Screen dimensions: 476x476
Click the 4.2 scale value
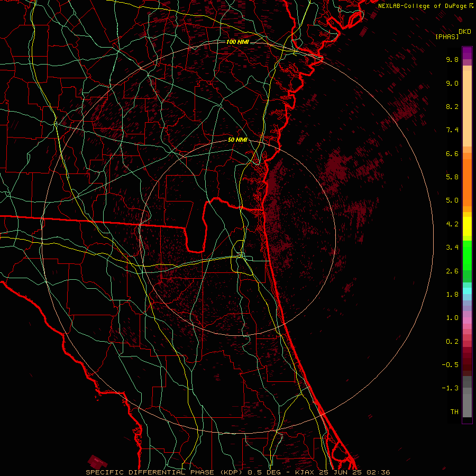(452, 224)
